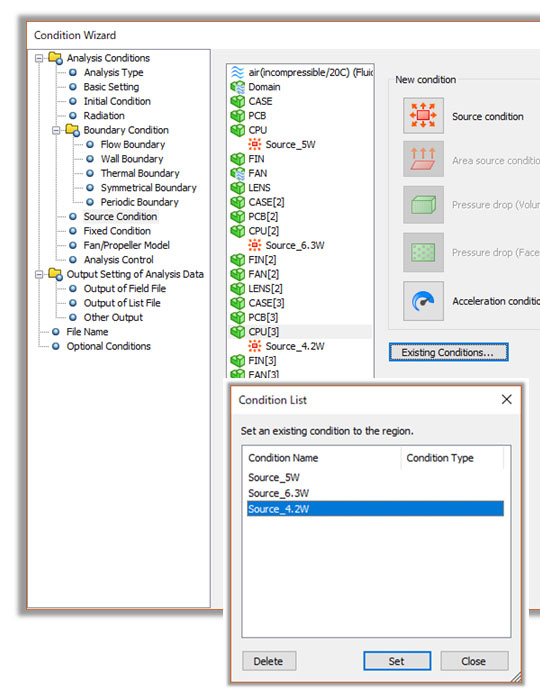Click Close button in Condition List
Screen dimensions: 540x690
(x=474, y=661)
